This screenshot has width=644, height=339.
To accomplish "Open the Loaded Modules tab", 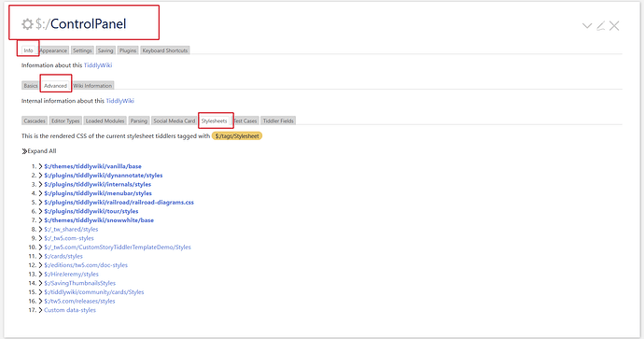I will coord(105,120).
